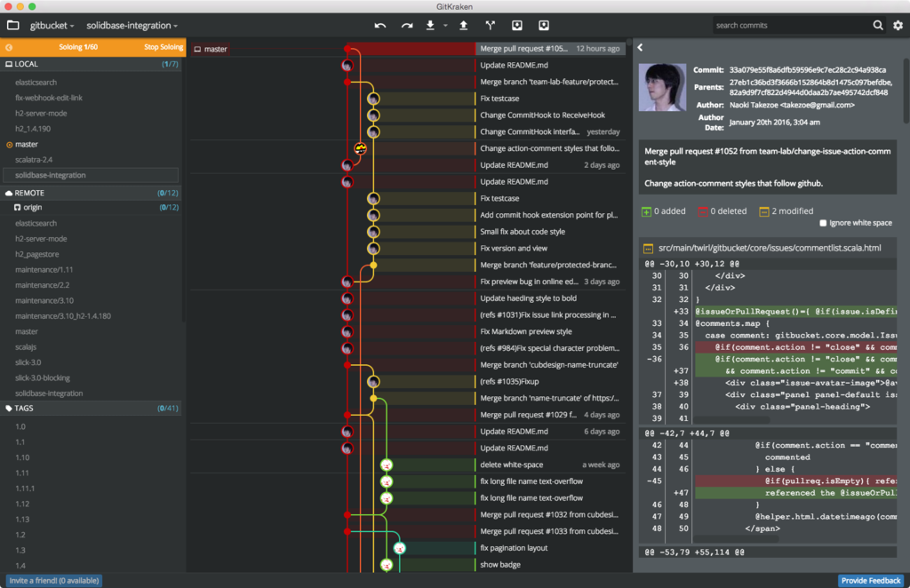Screen dimensions: 910x588
Task: Click the Pull download icon
Action: [x=430, y=25]
